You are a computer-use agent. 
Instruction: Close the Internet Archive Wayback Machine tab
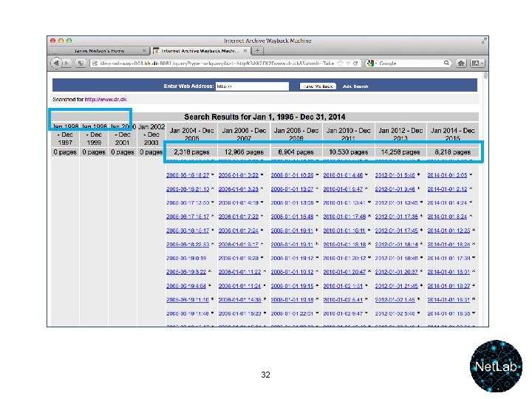tap(245, 50)
